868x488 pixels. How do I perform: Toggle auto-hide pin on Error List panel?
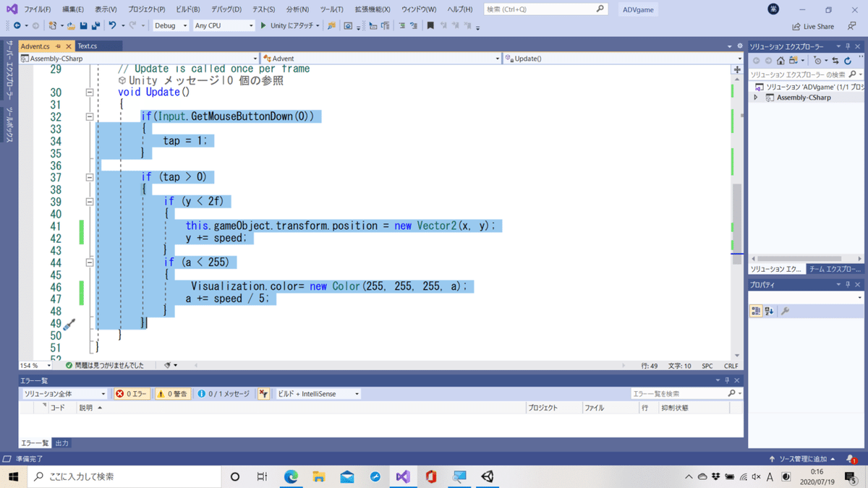coord(727,380)
